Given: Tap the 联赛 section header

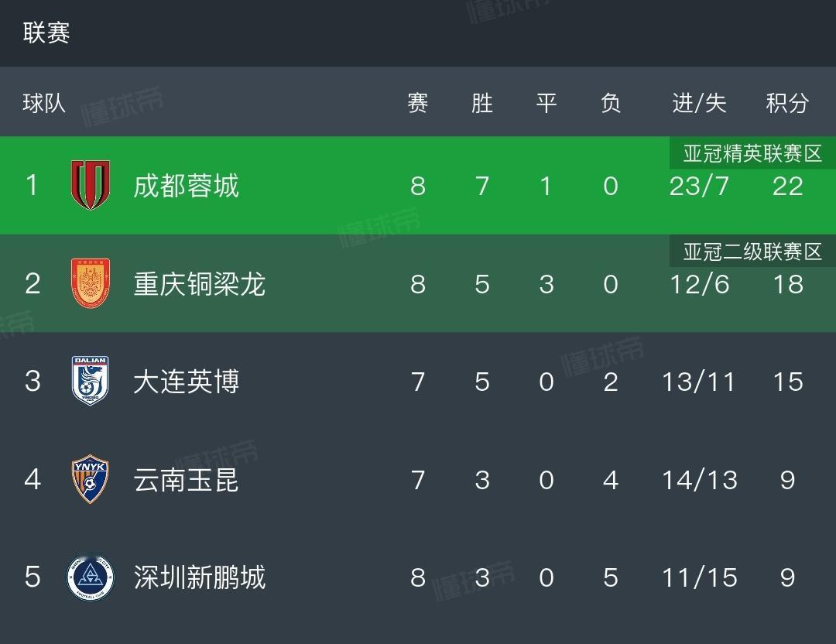Looking at the screenshot, I should pos(46,33).
